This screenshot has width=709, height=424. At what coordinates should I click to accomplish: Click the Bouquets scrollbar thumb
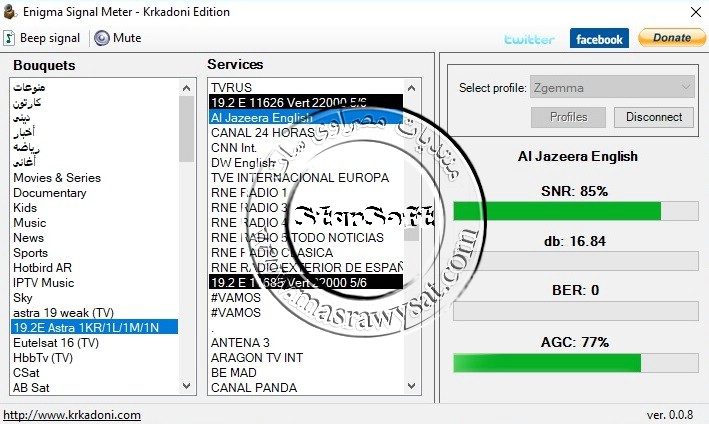coord(186,129)
